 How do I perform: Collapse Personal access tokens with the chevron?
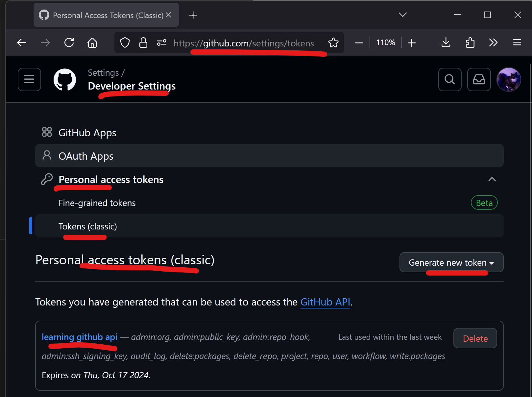(492, 179)
